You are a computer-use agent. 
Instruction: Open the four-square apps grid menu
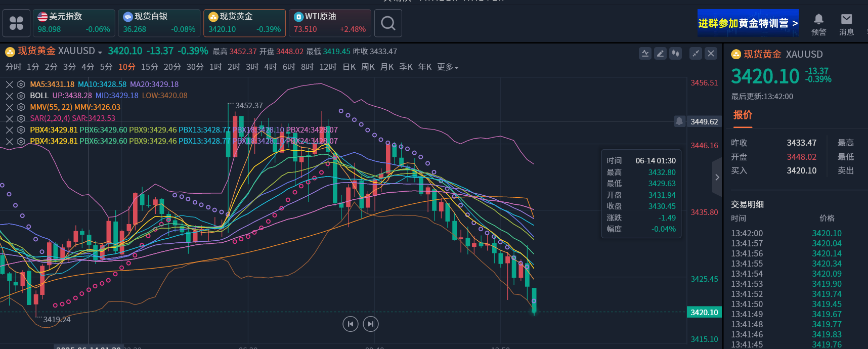16,23
